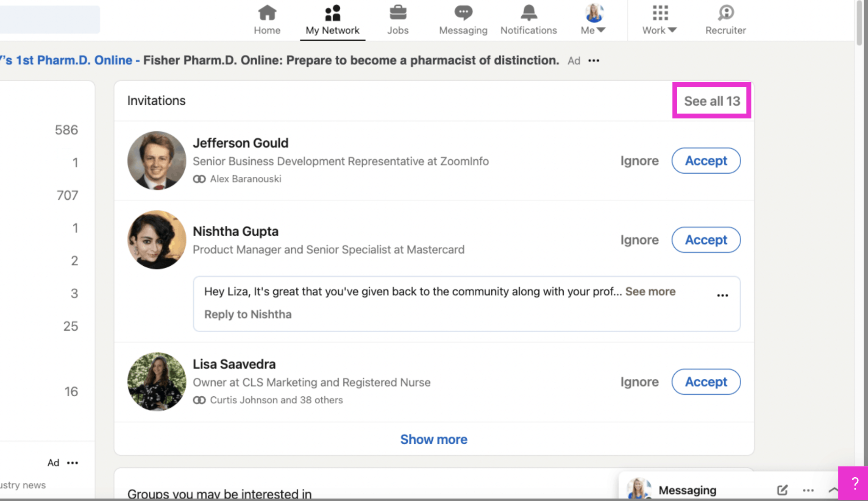Open messaging options via the three-dot icon
The image size is (868, 501).
pyautogui.click(x=807, y=490)
